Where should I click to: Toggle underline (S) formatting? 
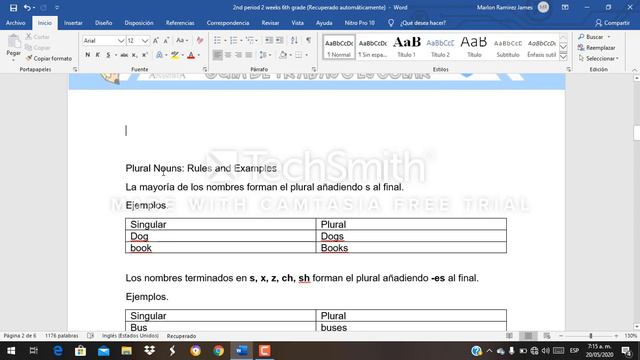click(x=108, y=55)
